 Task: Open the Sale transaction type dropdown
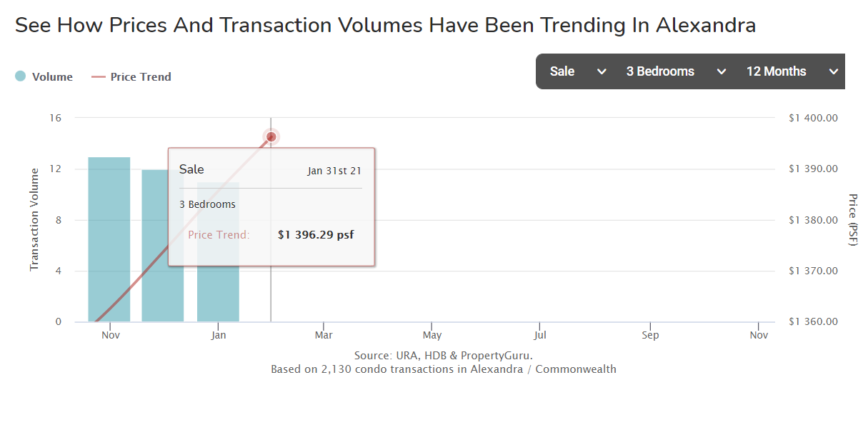tap(562, 71)
